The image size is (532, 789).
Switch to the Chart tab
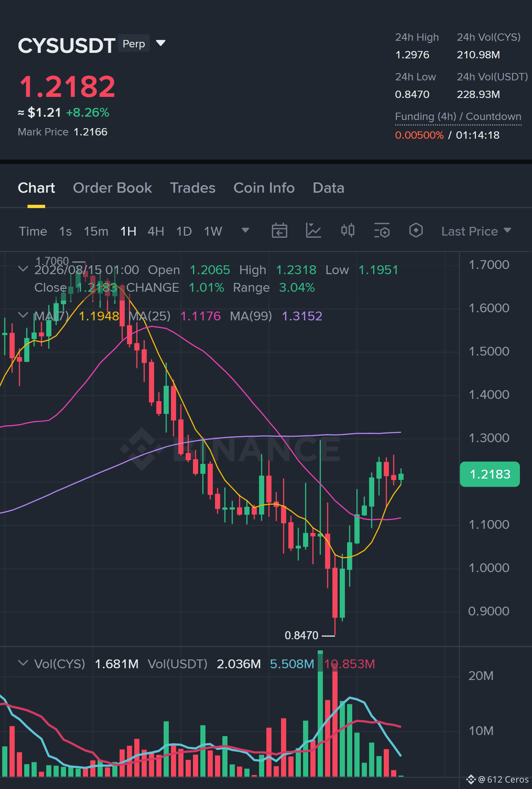point(36,188)
